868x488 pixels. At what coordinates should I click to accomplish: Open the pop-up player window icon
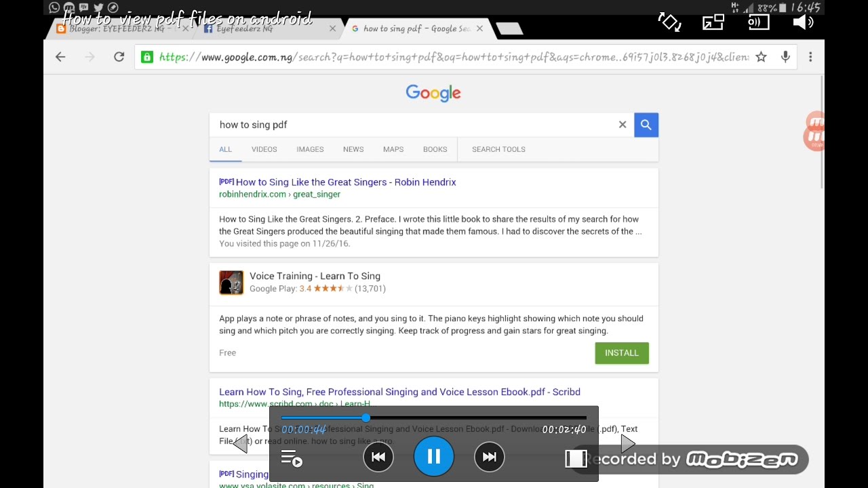713,22
